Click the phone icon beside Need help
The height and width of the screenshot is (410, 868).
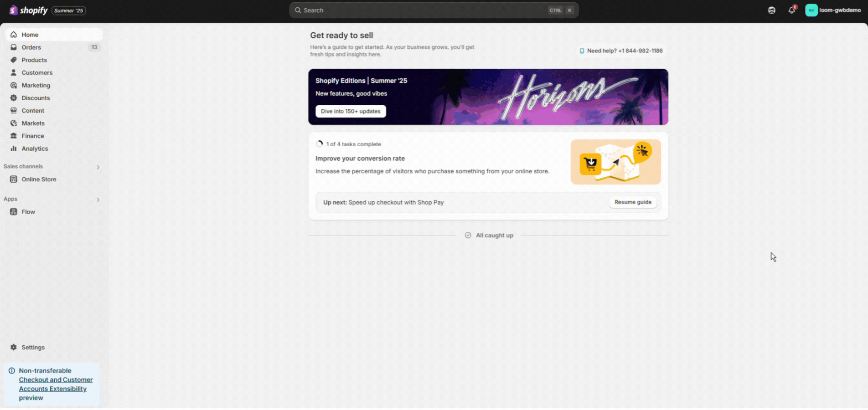click(582, 51)
